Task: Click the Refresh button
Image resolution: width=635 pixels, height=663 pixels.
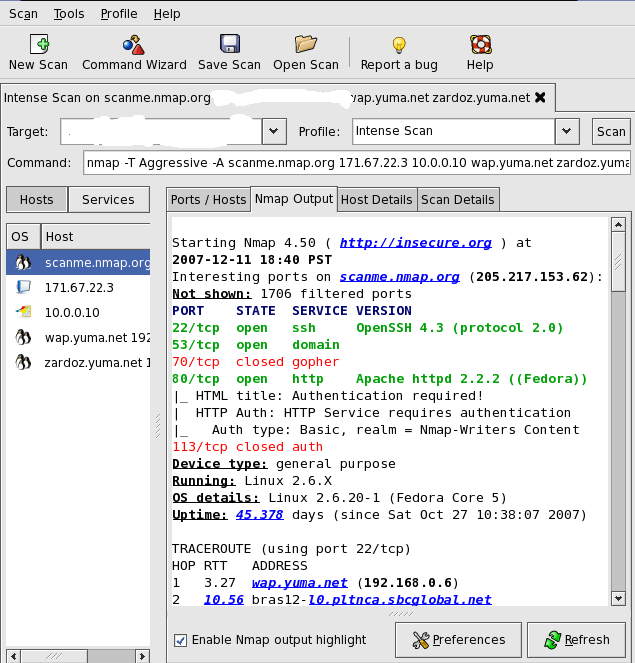Action: click(576, 640)
